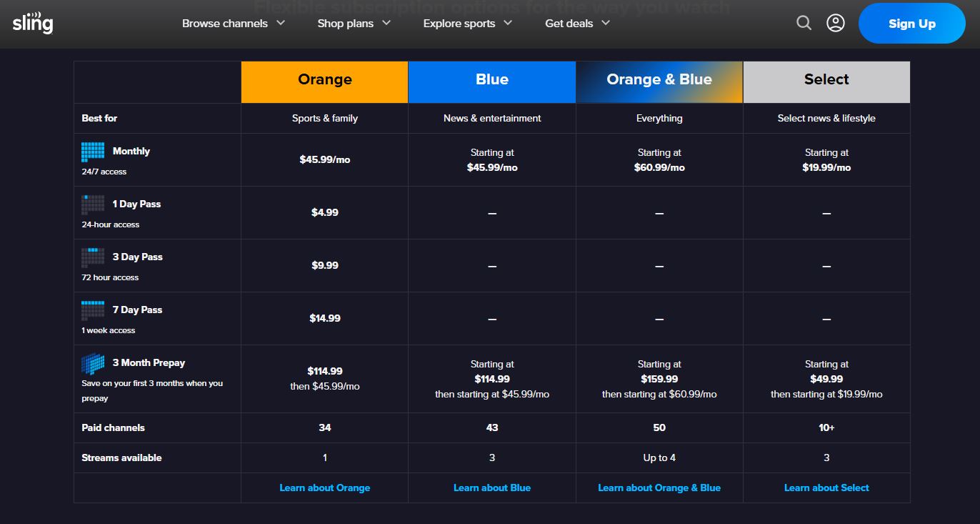Viewport: 980px width, 524px height.
Task: Click the 1 Day Pass calendar icon
Action: coord(93,204)
